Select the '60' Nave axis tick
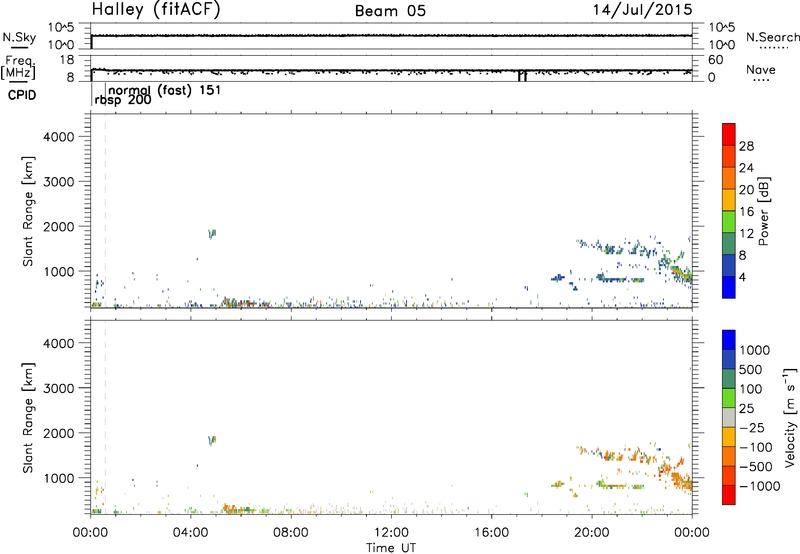Image resolution: width=800 pixels, height=554 pixels. pyautogui.click(x=716, y=60)
